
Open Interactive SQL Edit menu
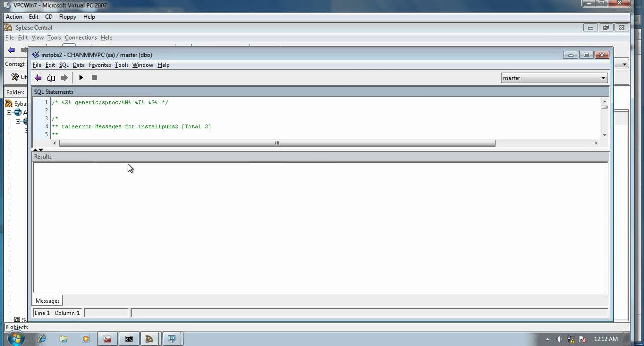[x=50, y=65]
